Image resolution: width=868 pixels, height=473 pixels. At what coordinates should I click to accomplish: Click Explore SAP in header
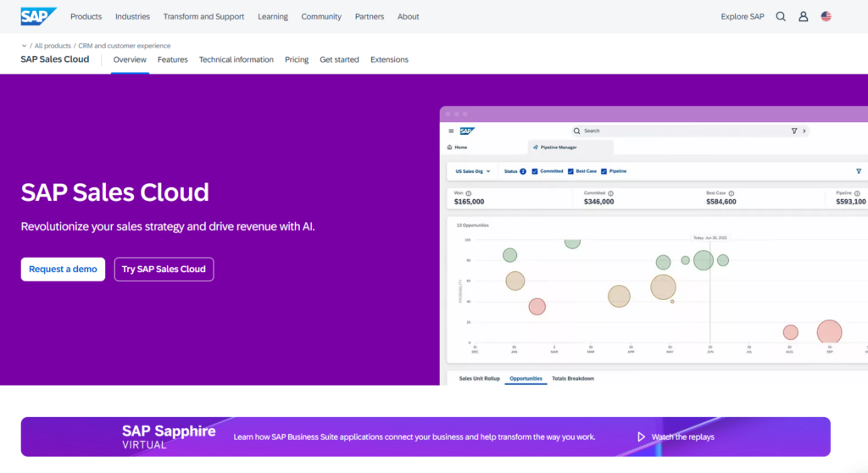coord(743,17)
